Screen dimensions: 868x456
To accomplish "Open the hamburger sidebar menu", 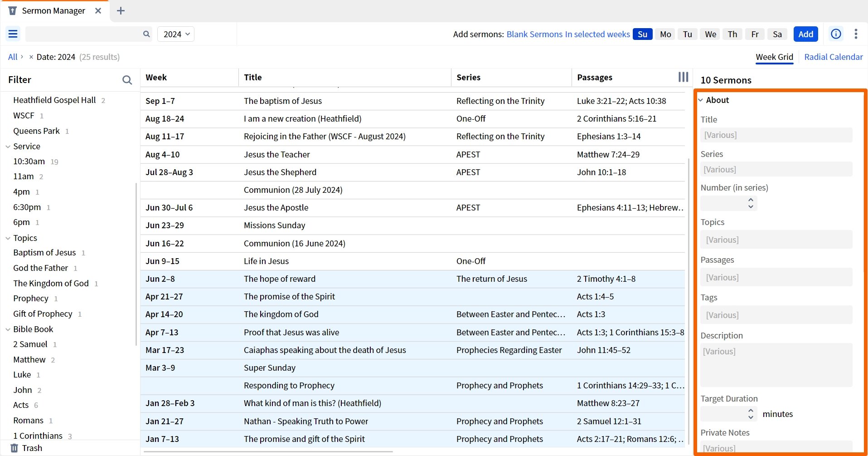I will coord(13,34).
